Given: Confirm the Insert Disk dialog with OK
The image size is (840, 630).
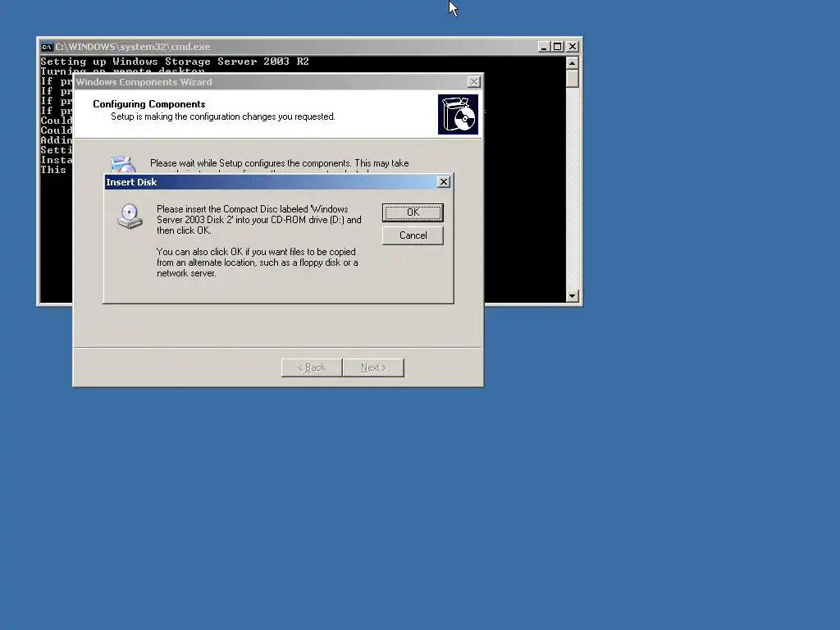Looking at the screenshot, I should (413, 212).
